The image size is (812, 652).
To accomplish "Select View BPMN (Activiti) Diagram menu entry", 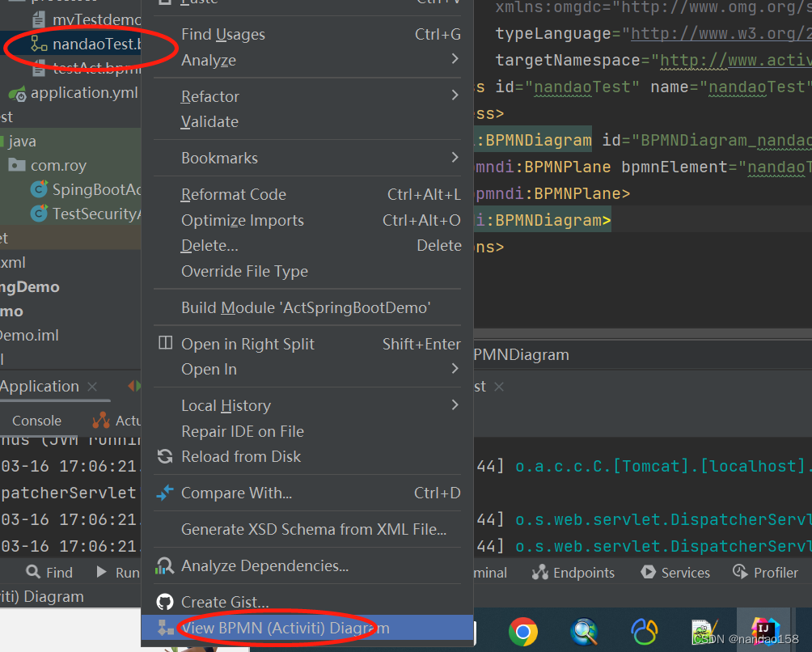I will click(x=307, y=628).
